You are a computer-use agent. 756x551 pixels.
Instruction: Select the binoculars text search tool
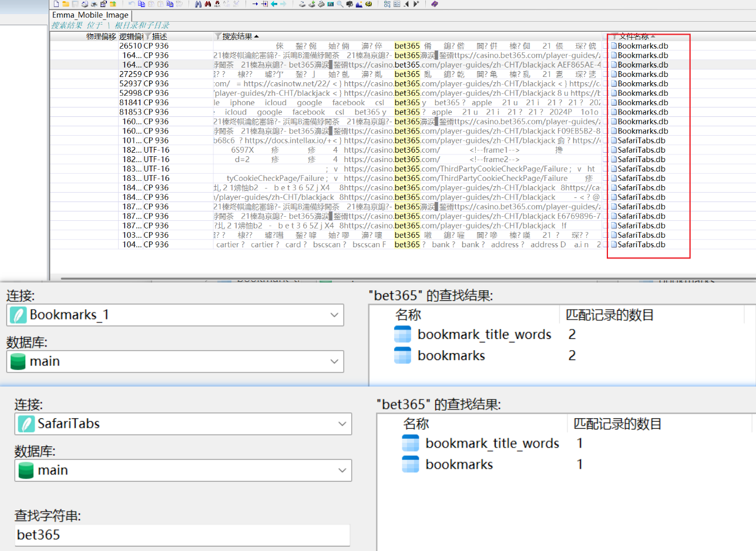pos(197,5)
